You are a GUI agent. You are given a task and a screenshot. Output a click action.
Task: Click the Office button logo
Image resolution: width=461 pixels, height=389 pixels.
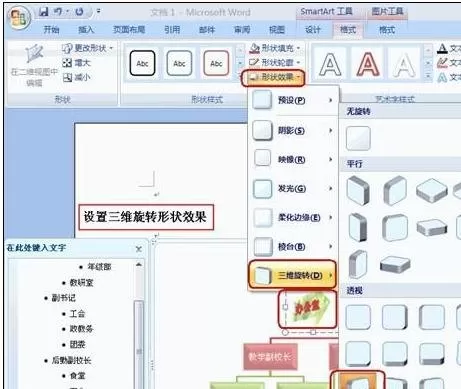click(19, 17)
